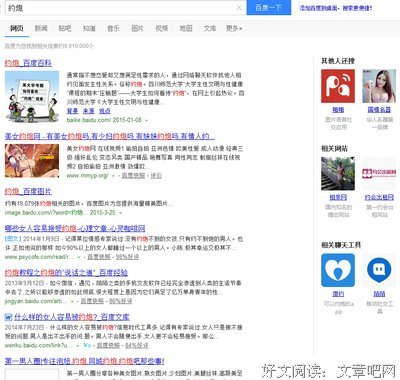Switch to the 视频 tab
This screenshot has height=380, width=400.
coord(162,28)
